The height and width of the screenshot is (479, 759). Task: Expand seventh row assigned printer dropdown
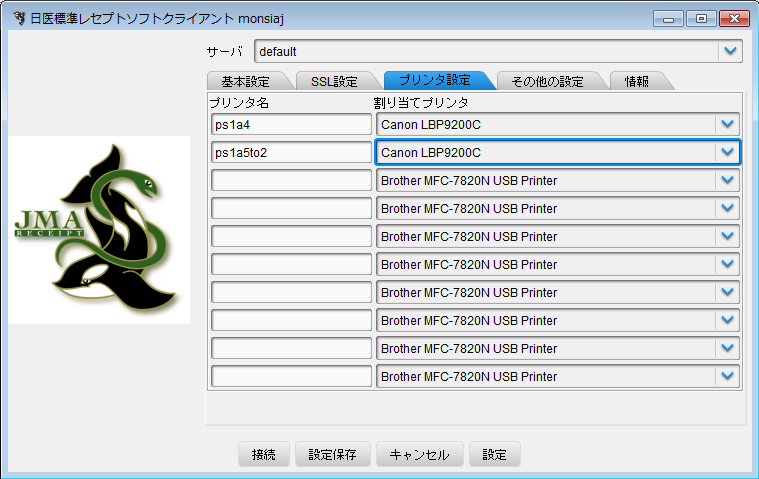(558, 293)
